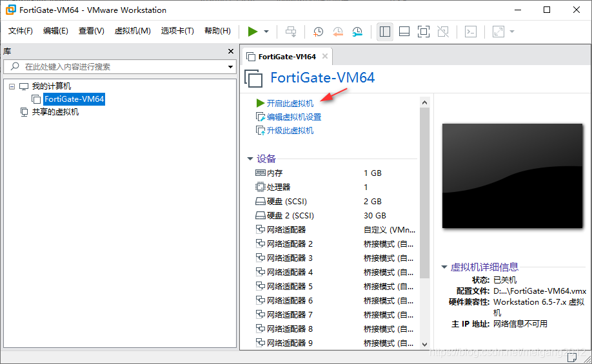Click 开启此虚拟机 link
The image size is (592, 364).
290,103
